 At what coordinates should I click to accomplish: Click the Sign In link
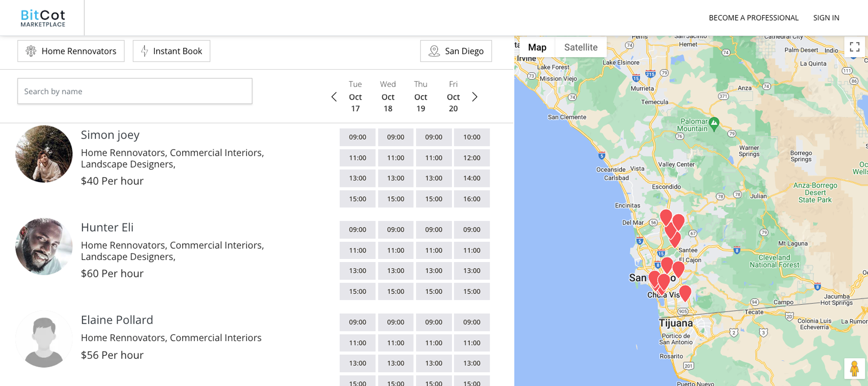click(826, 18)
